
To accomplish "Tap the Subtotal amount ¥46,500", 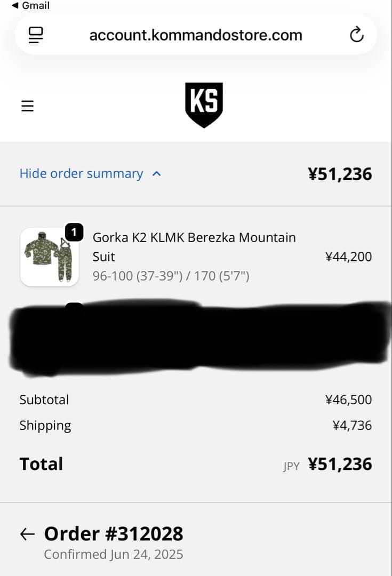I will click(348, 400).
